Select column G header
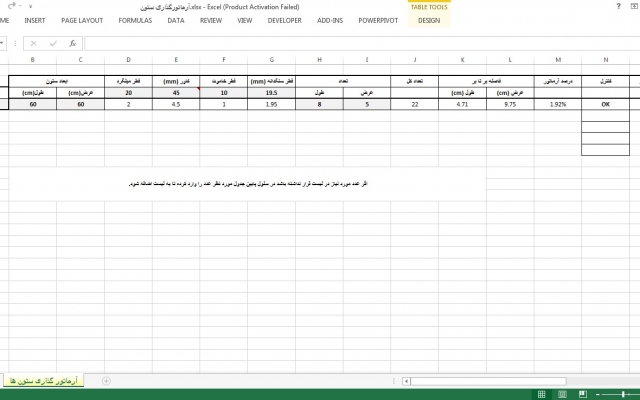This screenshot has width=640, height=400. coord(271,60)
